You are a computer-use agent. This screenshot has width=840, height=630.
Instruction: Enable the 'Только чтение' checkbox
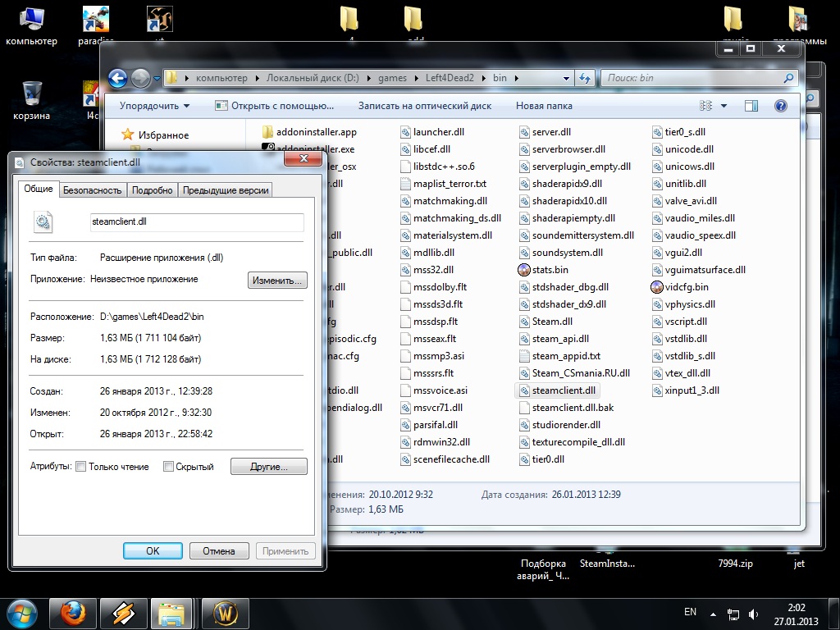coord(80,467)
